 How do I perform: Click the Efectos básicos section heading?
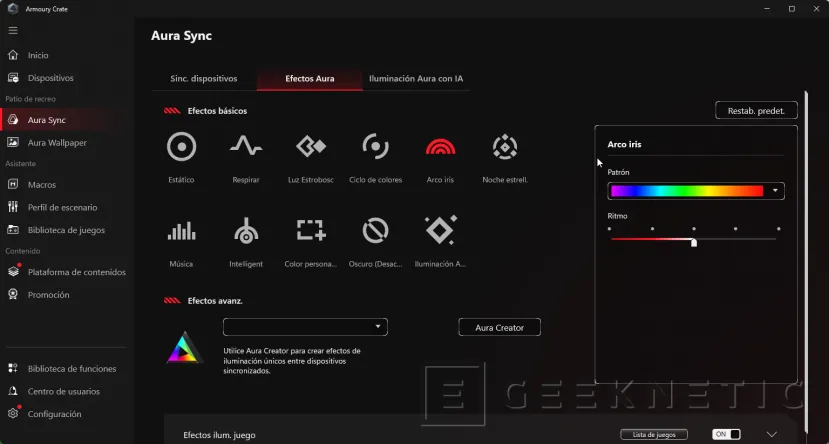coord(217,111)
